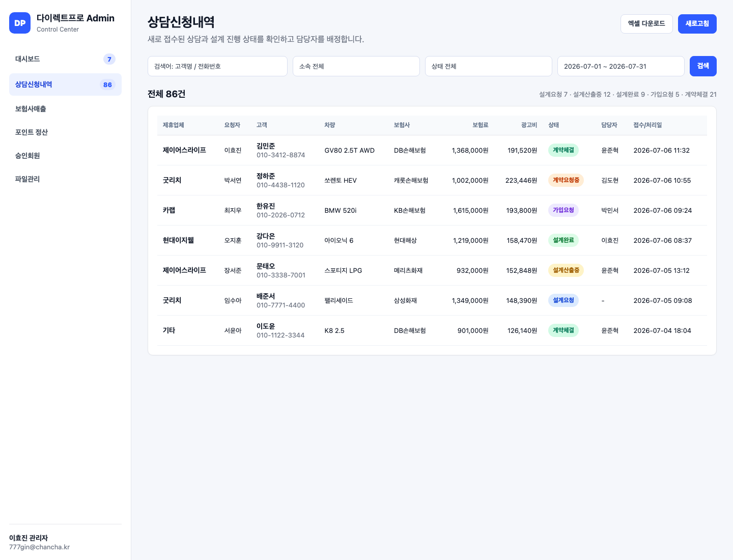The width and height of the screenshot is (733, 560).
Task: Click the email 777gin@chancha.kr
Action: pos(39,547)
